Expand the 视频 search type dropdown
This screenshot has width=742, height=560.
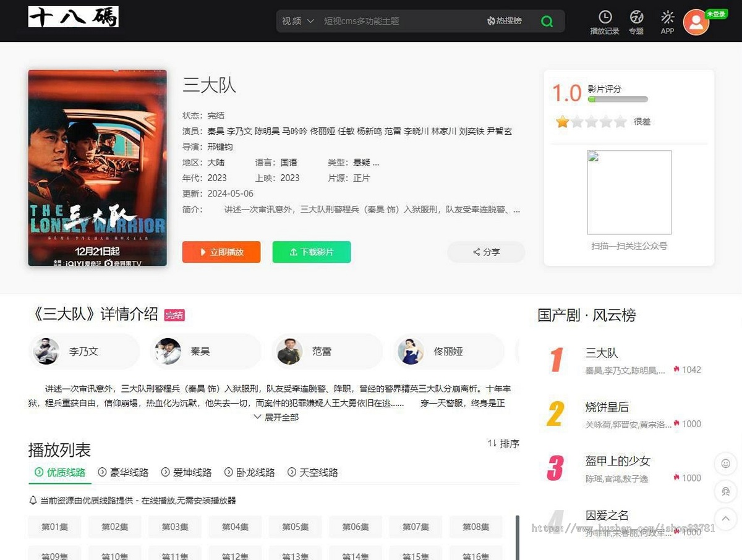(298, 21)
